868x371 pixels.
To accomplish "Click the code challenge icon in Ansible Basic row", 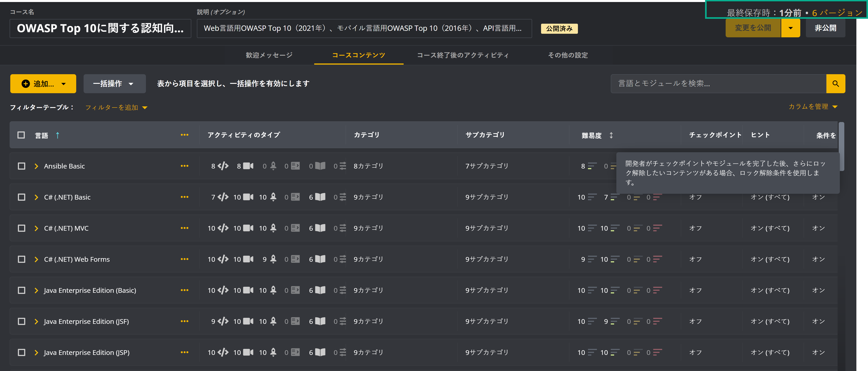I will (x=223, y=166).
